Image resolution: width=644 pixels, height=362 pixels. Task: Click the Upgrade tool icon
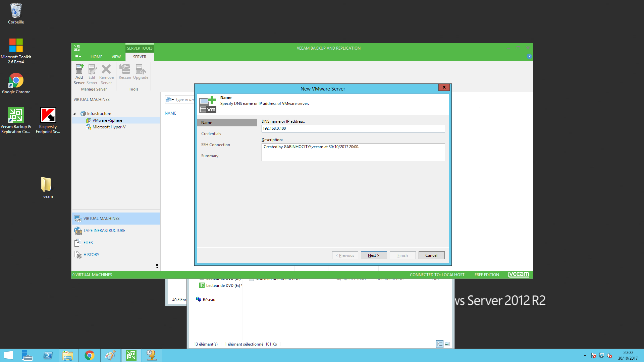(x=141, y=72)
